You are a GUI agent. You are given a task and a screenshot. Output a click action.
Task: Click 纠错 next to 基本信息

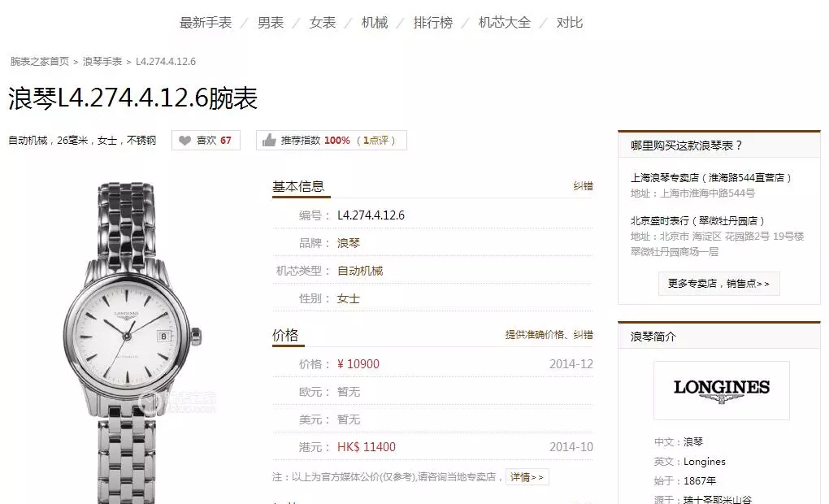pyautogui.click(x=584, y=185)
